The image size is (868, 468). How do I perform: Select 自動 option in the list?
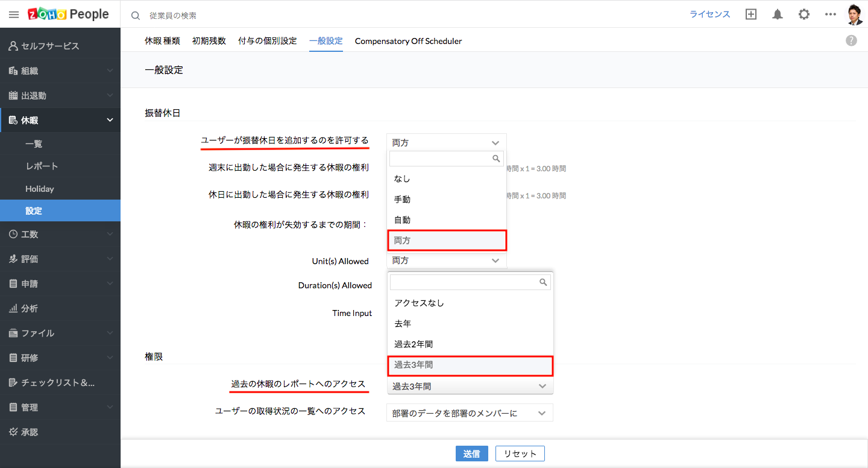pyautogui.click(x=446, y=220)
